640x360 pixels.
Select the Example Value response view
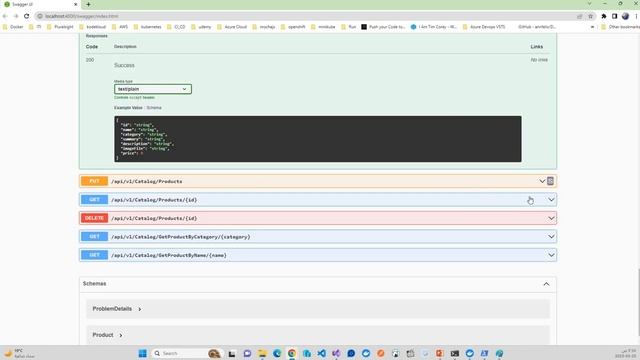(128, 108)
